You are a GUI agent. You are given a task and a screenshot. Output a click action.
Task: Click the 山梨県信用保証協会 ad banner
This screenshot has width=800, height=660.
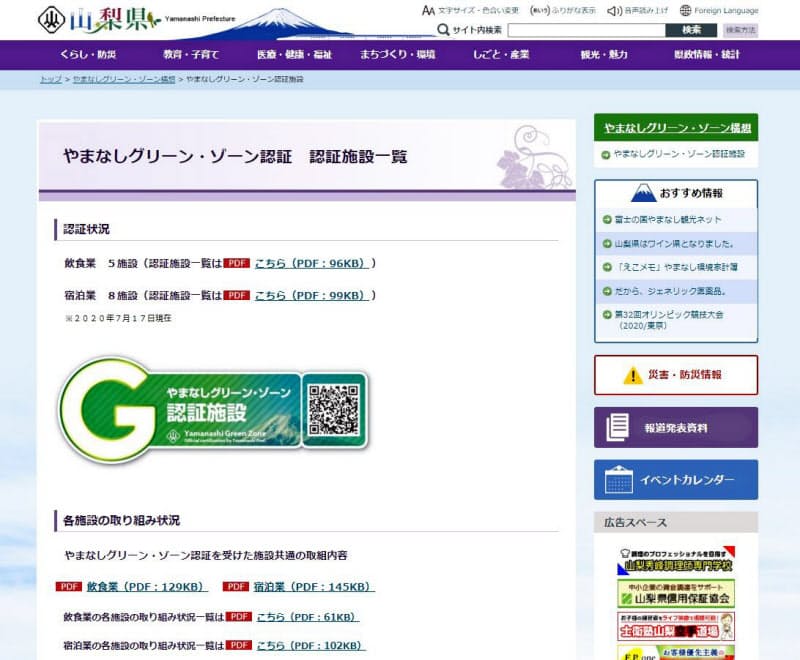click(x=675, y=594)
